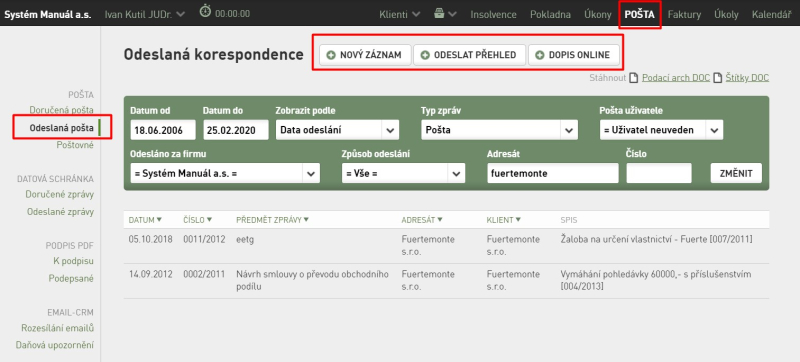The height and width of the screenshot is (362, 800).
Task: Open Poštovné in the sidebar
Action: click(x=75, y=145)
